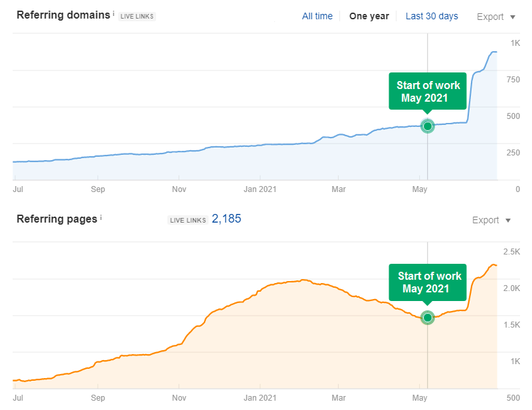Click Start of work label on pages chart
The image size is (532, 410).
pyautogui.click(x=428, y=282)
